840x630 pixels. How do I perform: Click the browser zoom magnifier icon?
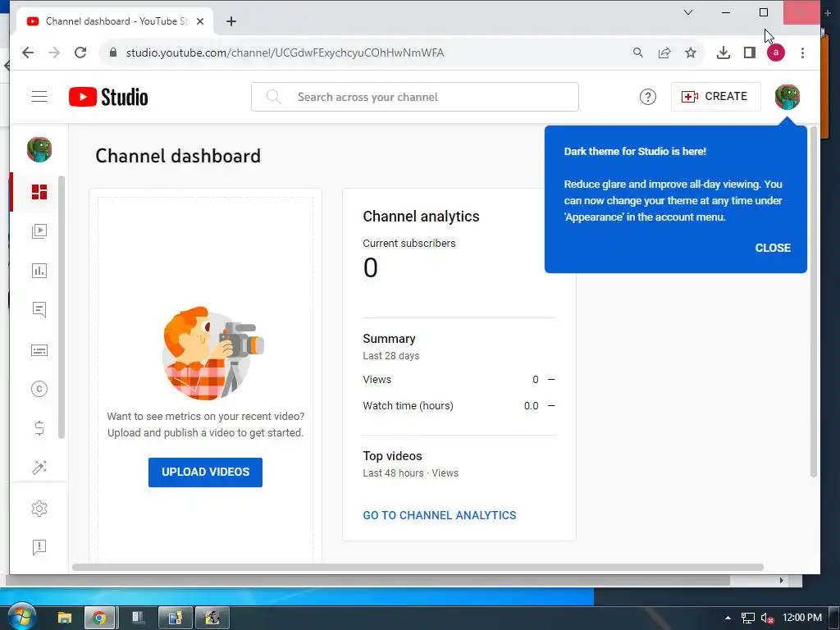[x=637, y=52]
